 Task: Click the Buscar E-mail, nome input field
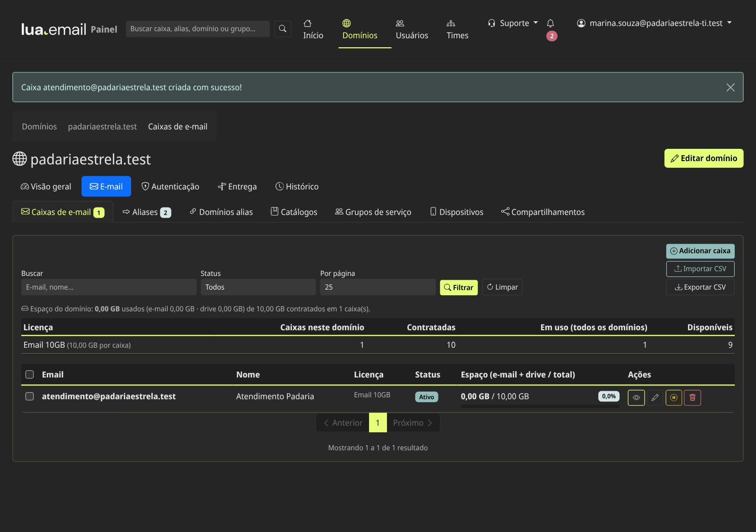(109, 287)
